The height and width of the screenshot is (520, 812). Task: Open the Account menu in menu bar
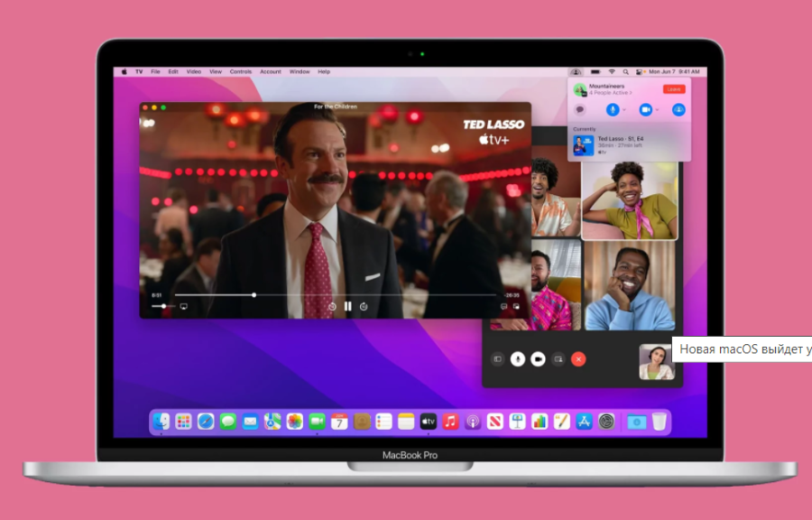[270, 71]
